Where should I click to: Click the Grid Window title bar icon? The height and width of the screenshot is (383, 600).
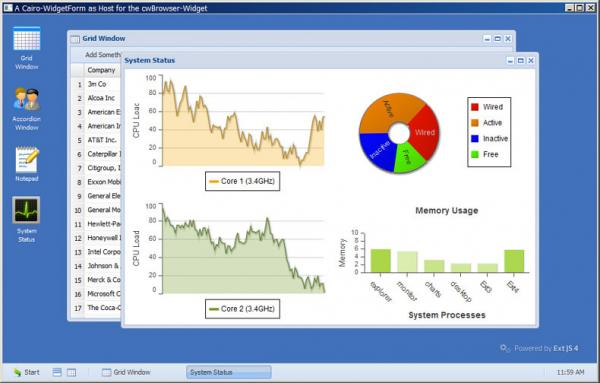(75, 39)
